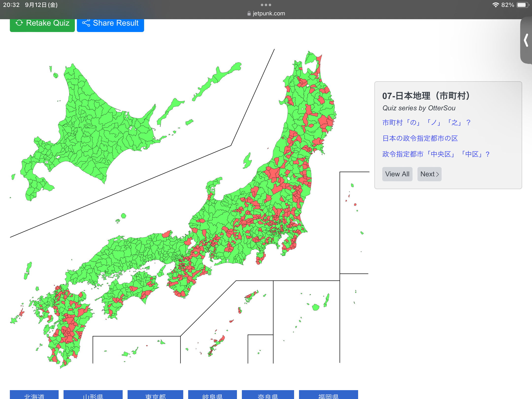Tap the jetpunk.com address bar
This screenshot has height=399, width=532.
(x=268, y=14)
